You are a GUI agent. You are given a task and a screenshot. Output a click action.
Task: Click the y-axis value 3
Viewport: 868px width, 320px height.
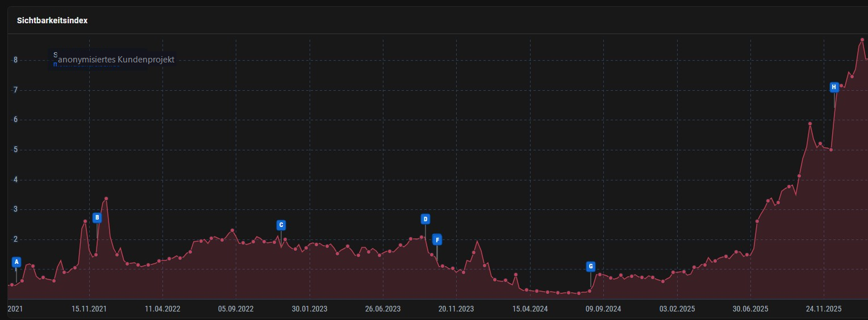(x=15, y=209)
